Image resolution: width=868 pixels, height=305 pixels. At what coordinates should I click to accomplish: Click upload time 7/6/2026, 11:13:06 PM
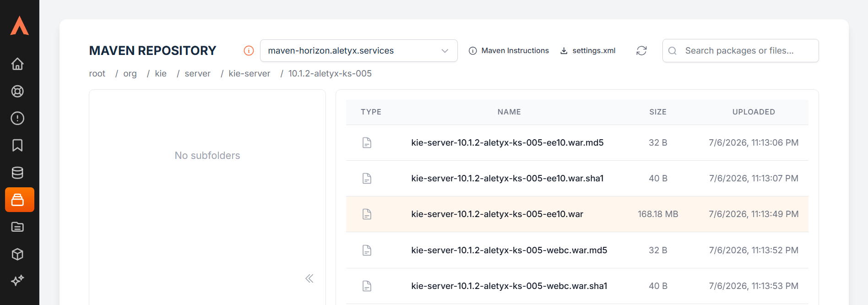(754, 142)
